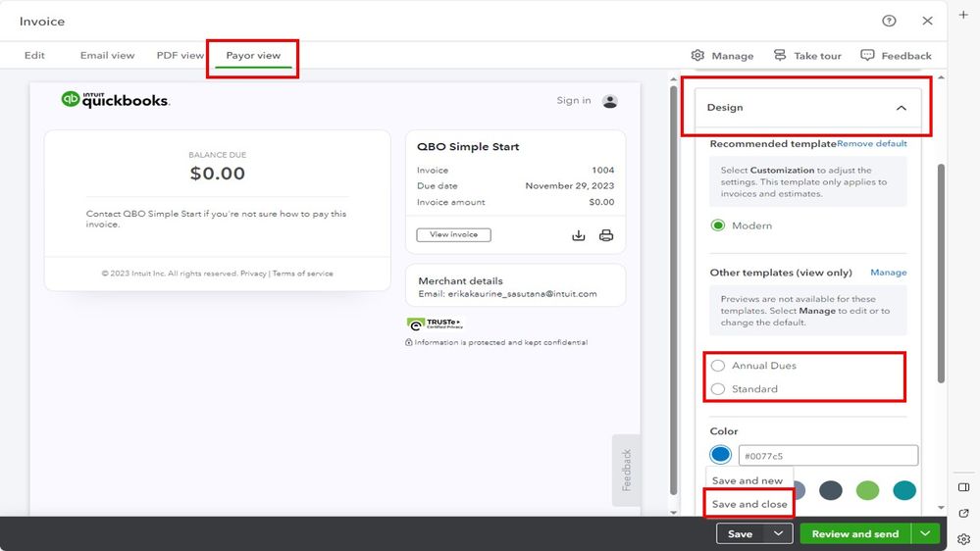Open the Terms of service link
980x551 pixels.
click(302, 273)
